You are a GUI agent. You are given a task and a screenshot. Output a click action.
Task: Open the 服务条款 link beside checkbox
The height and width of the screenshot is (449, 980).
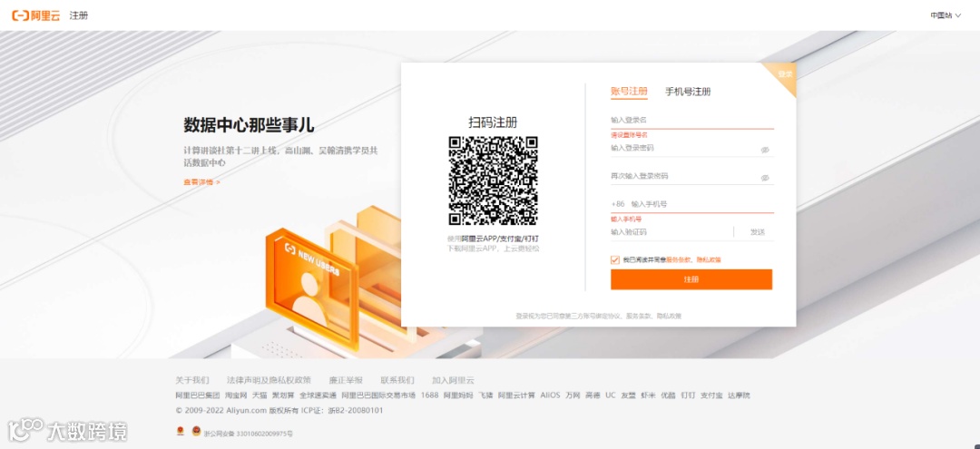click(x=679, y=259)
